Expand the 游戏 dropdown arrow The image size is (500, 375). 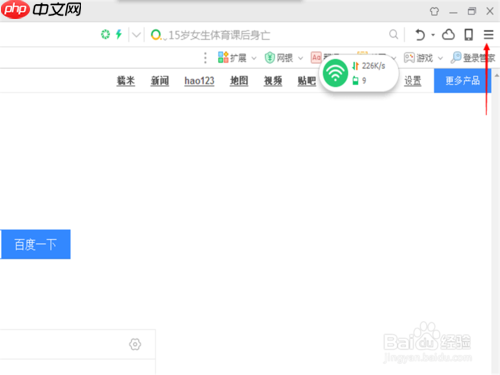tap(440, 58)
